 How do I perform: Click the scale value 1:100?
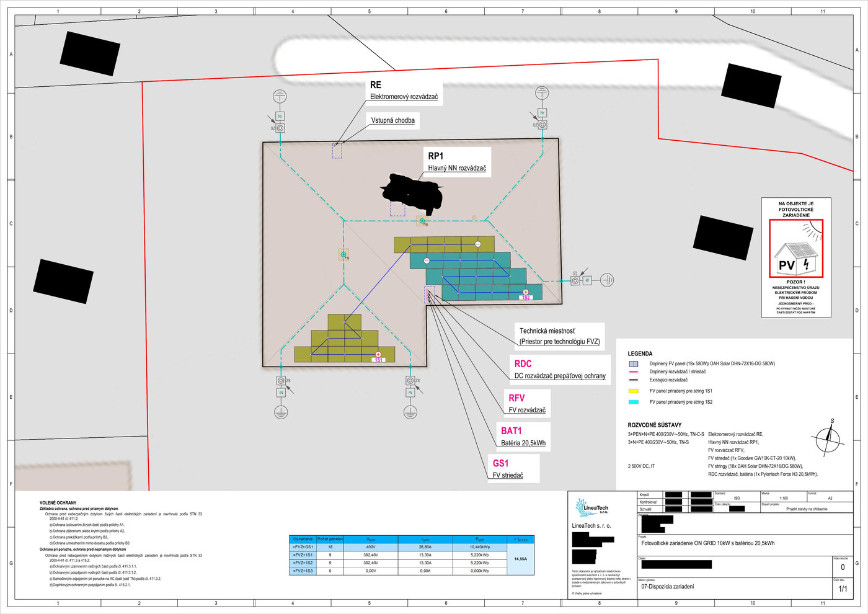pos(784,498)
